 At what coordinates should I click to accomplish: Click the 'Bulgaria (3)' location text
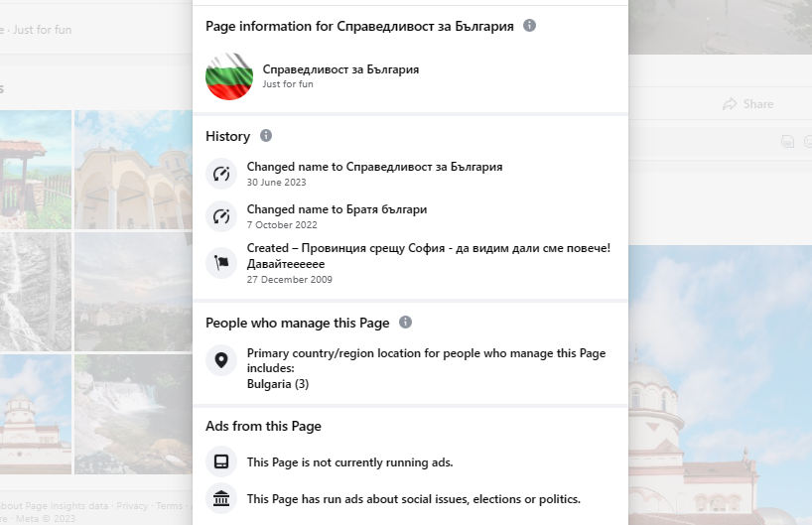[279, 384]
